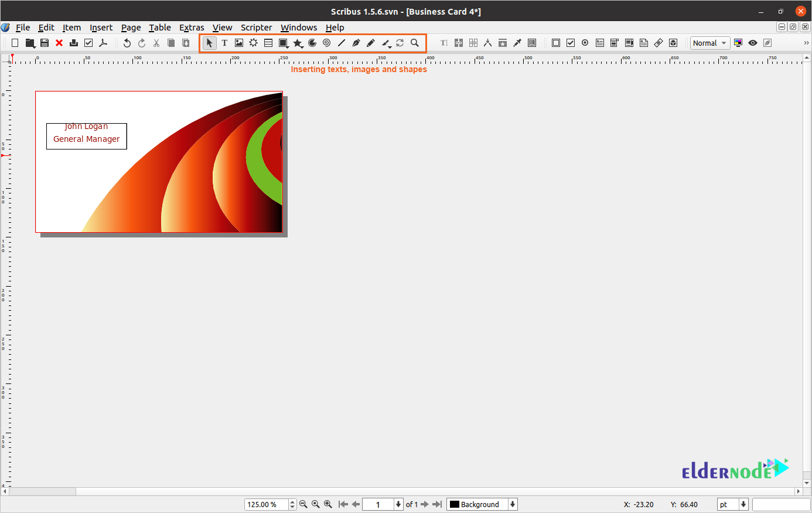812x513 pixels.
Task: Insert a PDF Combo Box
Action: tap(615, 43)
